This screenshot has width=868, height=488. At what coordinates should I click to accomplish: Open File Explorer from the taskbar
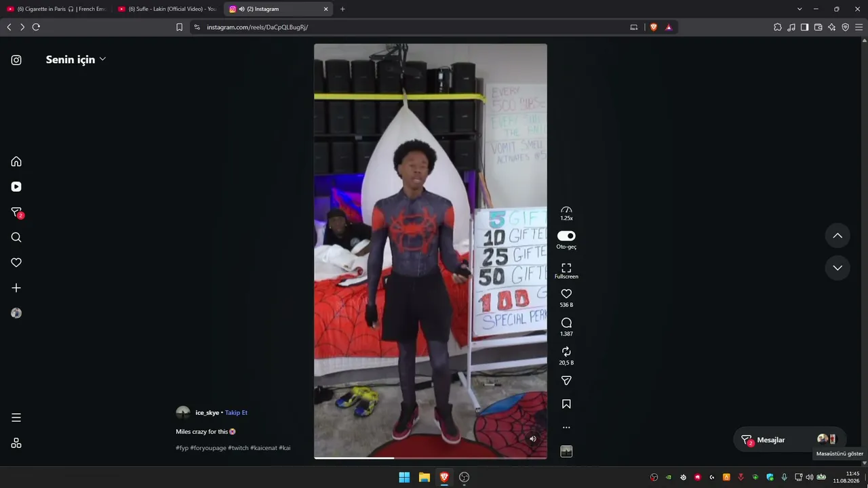pyautogui.click(x=424, y=477)
